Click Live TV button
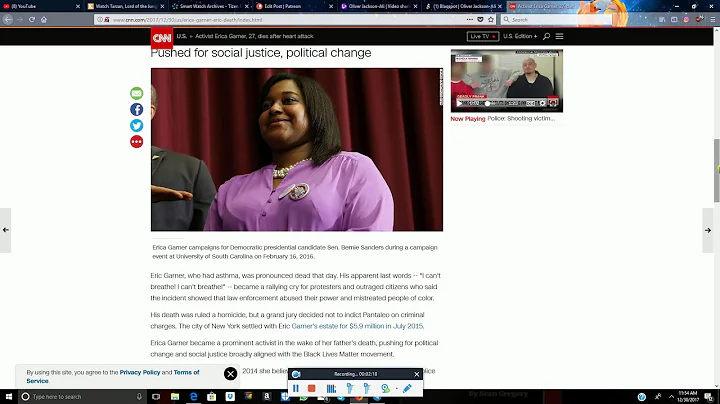This screenshot has height=404, width=720. pos(483,36)
